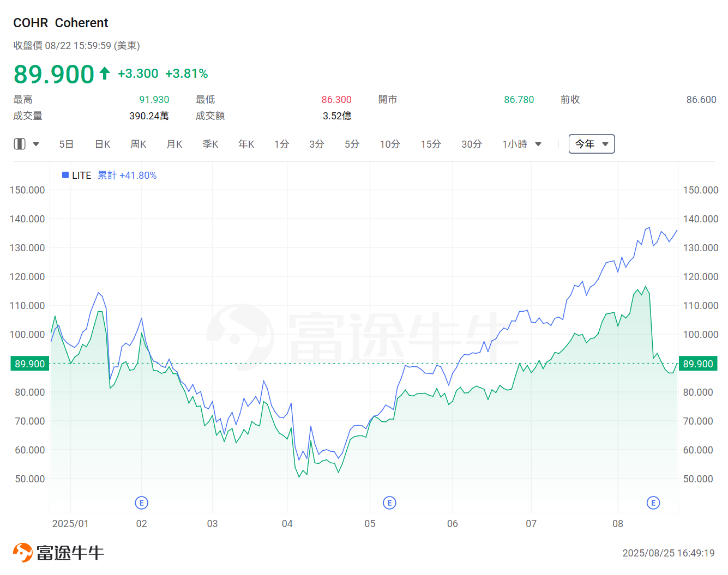Select the 周K weekly chart tab
Screen dimensions: 728x575
point(139,144)
